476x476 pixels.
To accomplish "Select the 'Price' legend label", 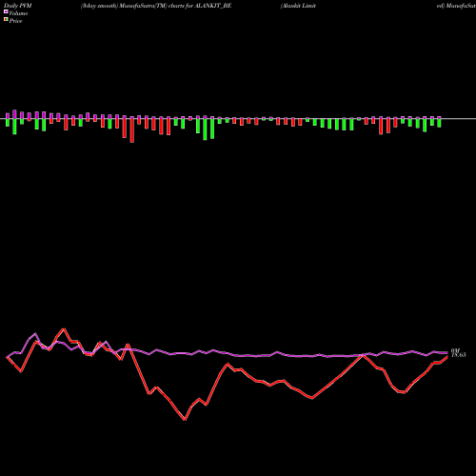I will point(15,21).
